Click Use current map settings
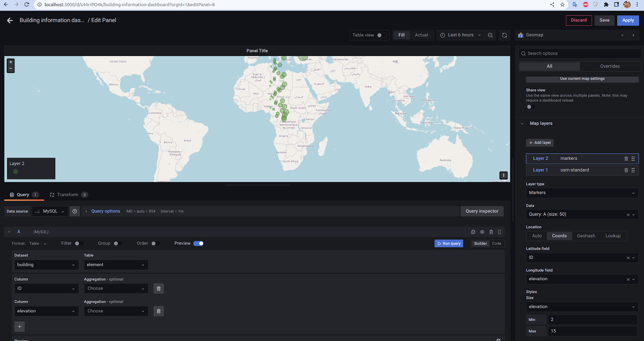 click(582, 79)
